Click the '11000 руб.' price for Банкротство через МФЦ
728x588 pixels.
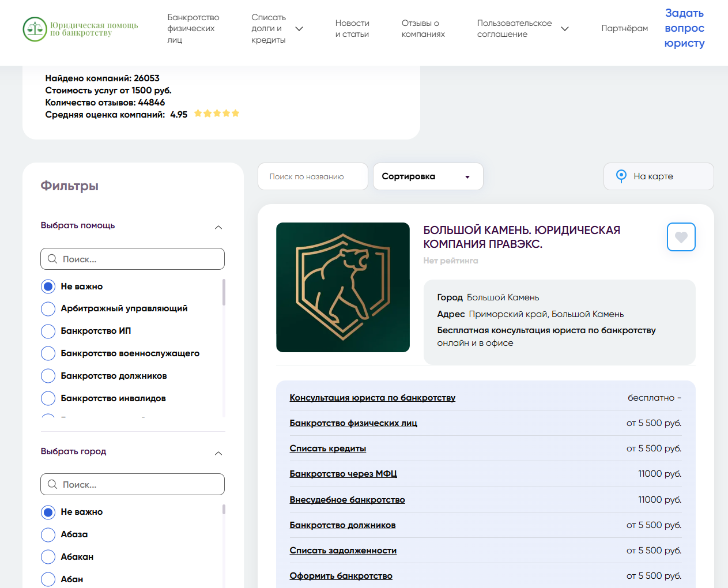click(659, 474)
